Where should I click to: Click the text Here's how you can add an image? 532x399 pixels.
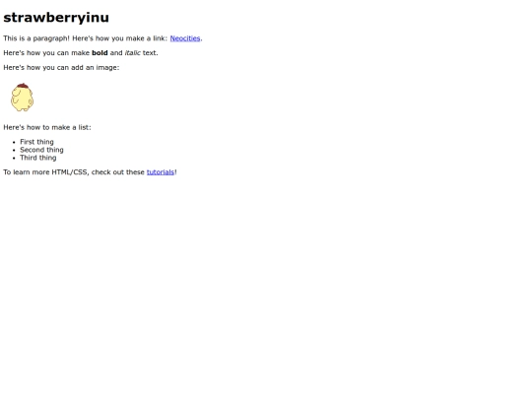[61, 68]
